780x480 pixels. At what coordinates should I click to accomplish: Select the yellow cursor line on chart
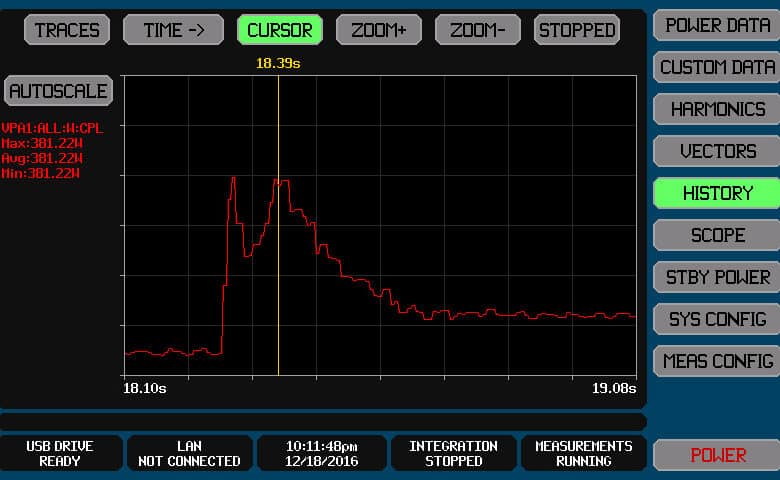tap(279, 225)
